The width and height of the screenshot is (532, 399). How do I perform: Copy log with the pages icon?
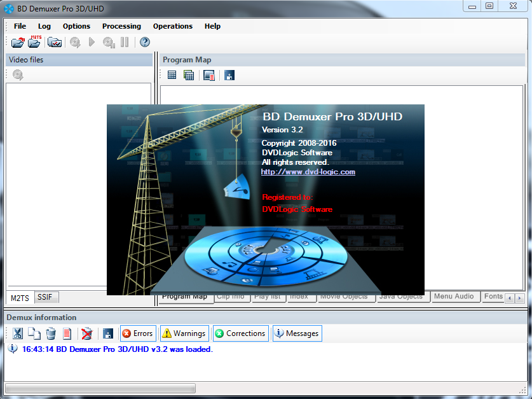coord(34,333)
